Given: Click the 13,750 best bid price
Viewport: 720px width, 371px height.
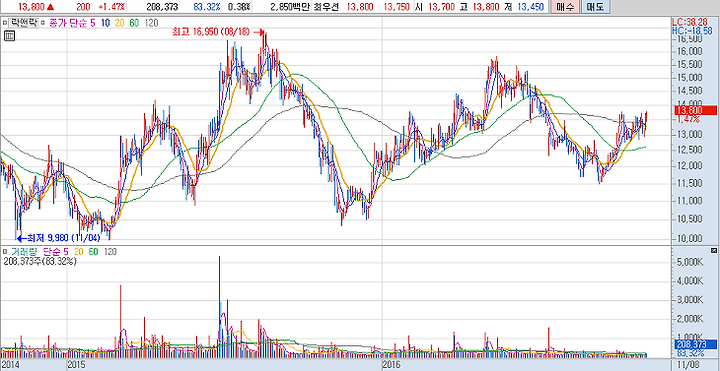Looking at the screenshot, I should [x=398, y=7].
